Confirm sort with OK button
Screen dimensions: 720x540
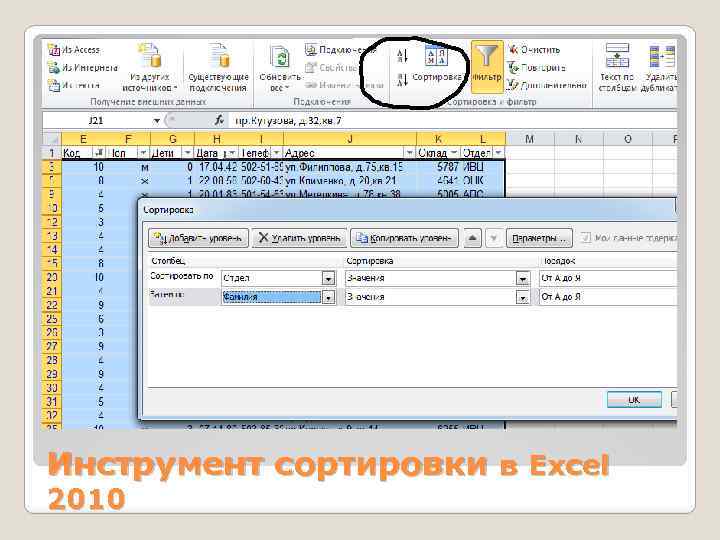pos(634,399)
